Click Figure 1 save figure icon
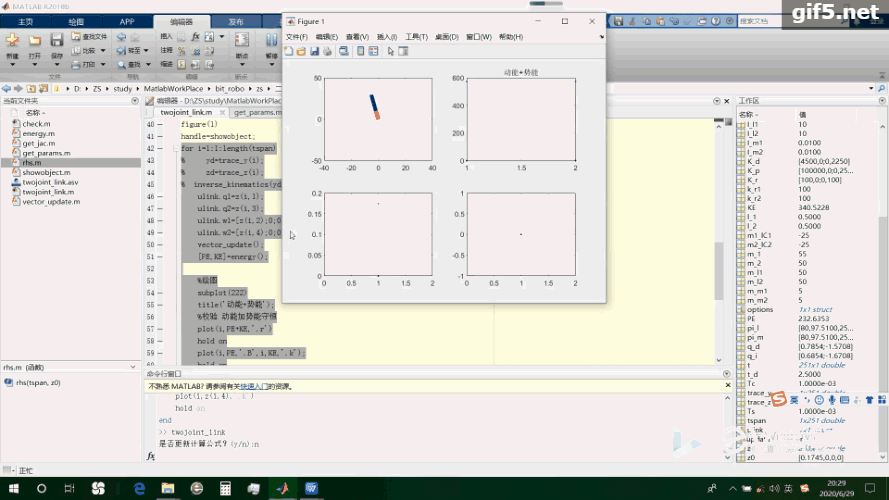Screen dimensions: 889x500 tap(314, 51)
